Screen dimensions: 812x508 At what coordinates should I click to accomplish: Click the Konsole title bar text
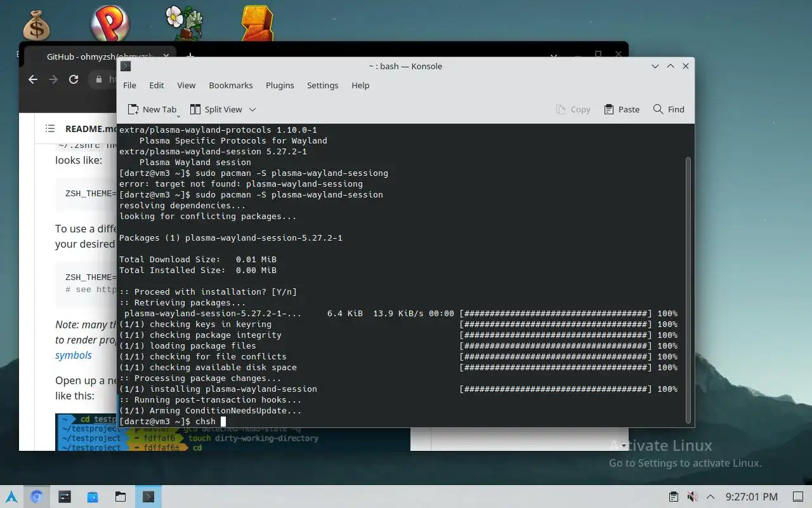[405, 66]
